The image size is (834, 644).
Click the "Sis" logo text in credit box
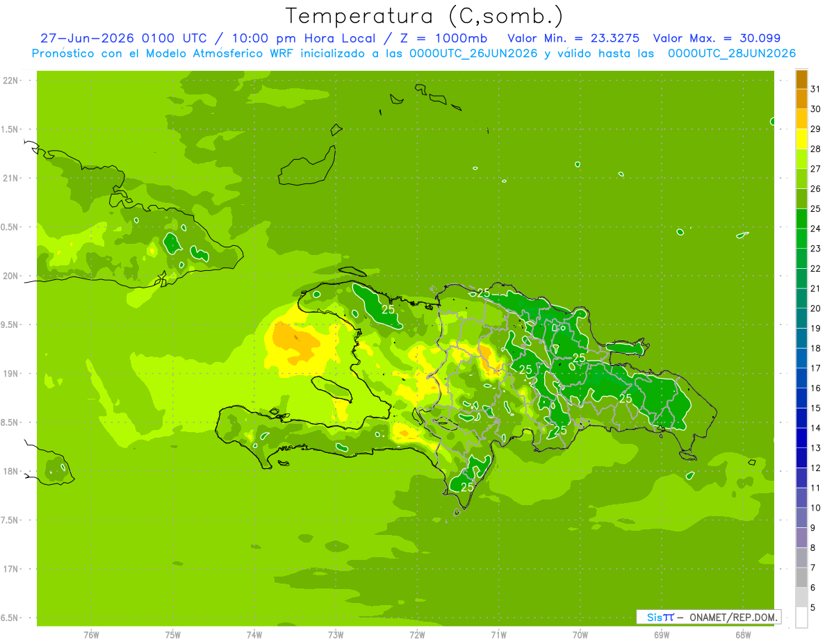tap(654, 617)
